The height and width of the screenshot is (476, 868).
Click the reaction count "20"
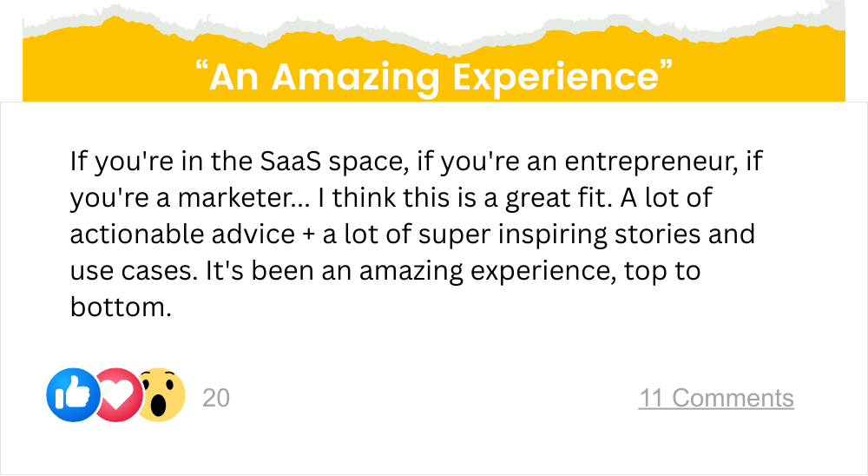(216, 398)
